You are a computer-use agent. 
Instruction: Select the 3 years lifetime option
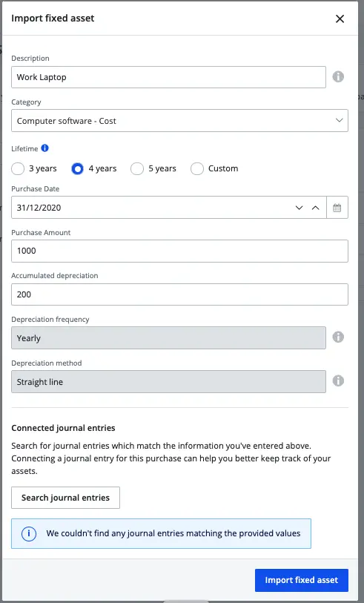point(18,168)
